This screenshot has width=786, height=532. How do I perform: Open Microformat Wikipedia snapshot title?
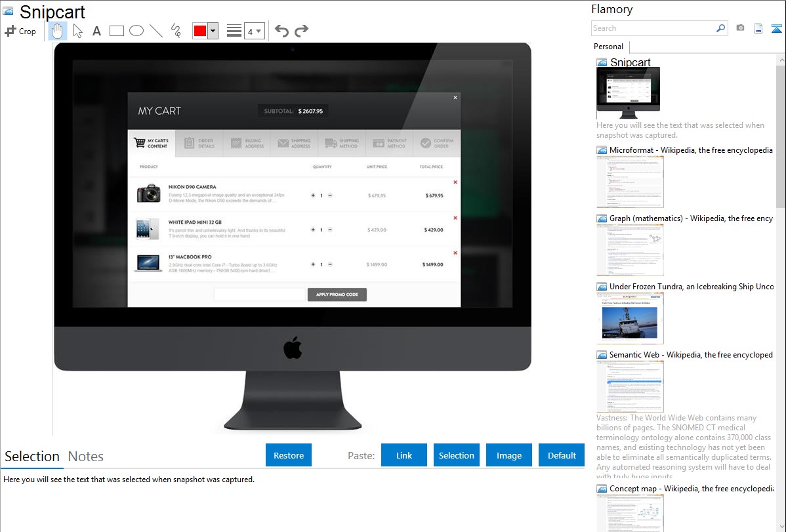(691, 150)
